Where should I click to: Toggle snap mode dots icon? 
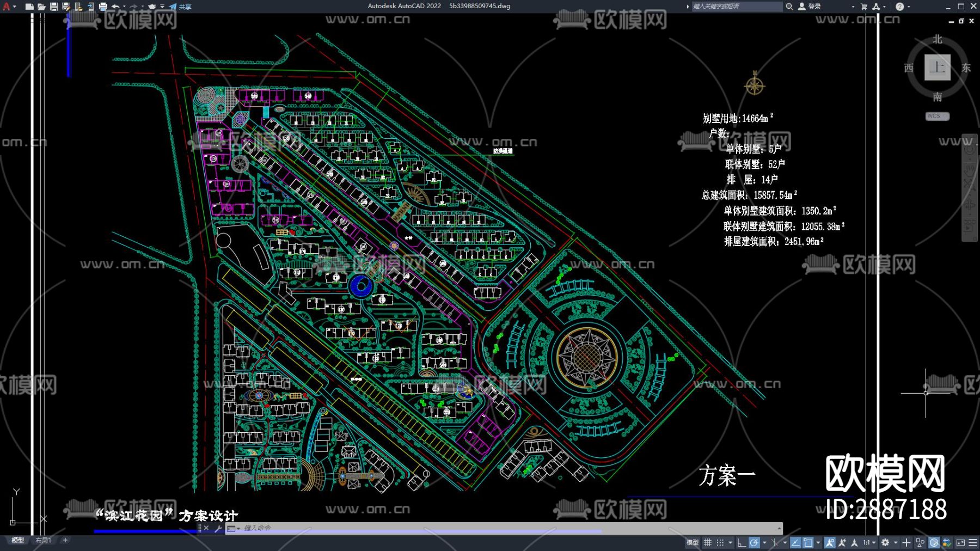(x=720, y=542)
